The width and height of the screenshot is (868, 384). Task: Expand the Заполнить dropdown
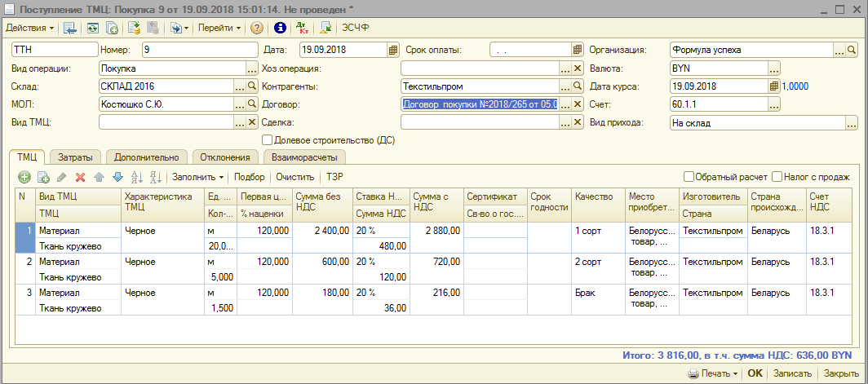(x=198, y=177)
